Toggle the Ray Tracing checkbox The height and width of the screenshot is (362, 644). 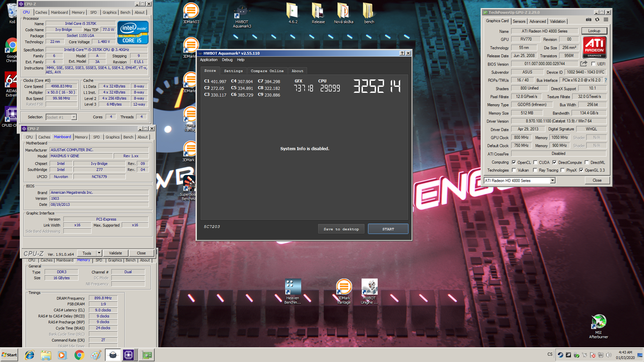tap(535, 170)
